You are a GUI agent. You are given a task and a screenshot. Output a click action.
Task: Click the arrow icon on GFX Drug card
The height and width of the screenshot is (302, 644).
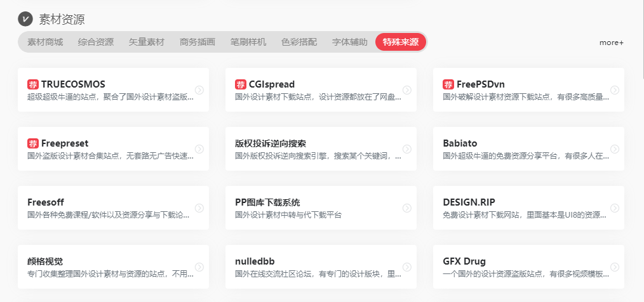point(615,267)
